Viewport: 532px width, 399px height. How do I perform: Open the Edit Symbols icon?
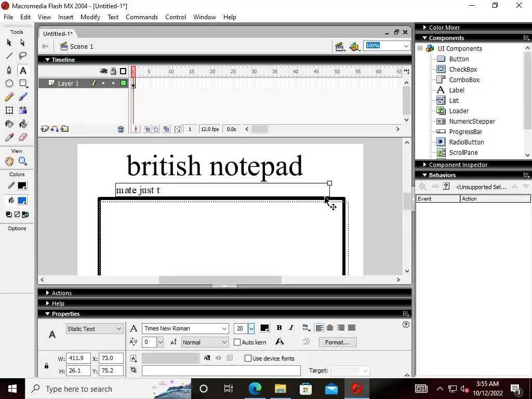[x=354, y=47]
